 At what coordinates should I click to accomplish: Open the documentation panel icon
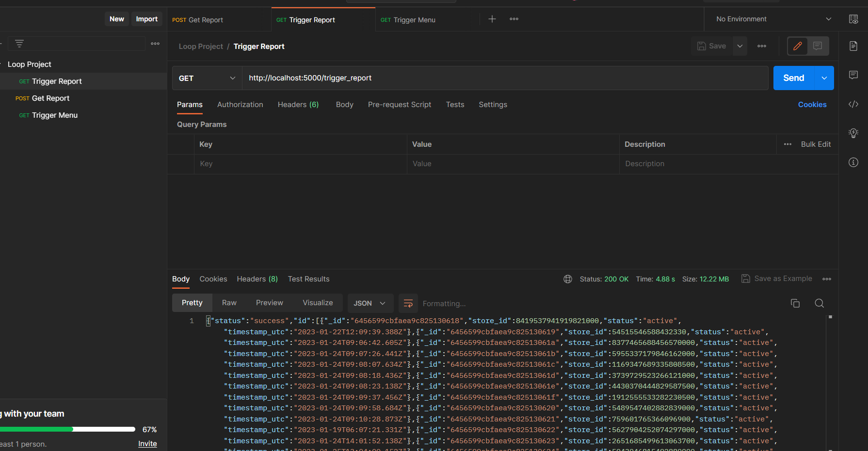point(853,46)
